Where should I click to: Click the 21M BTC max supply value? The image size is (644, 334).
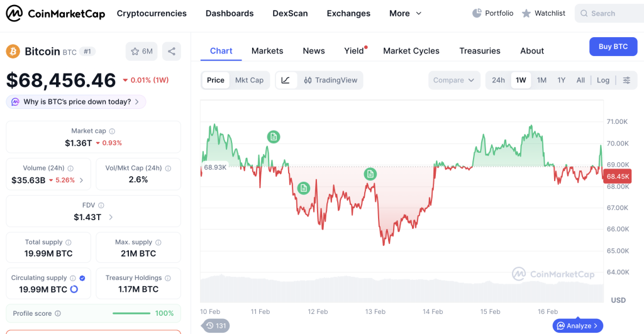(x=138, y=253)
